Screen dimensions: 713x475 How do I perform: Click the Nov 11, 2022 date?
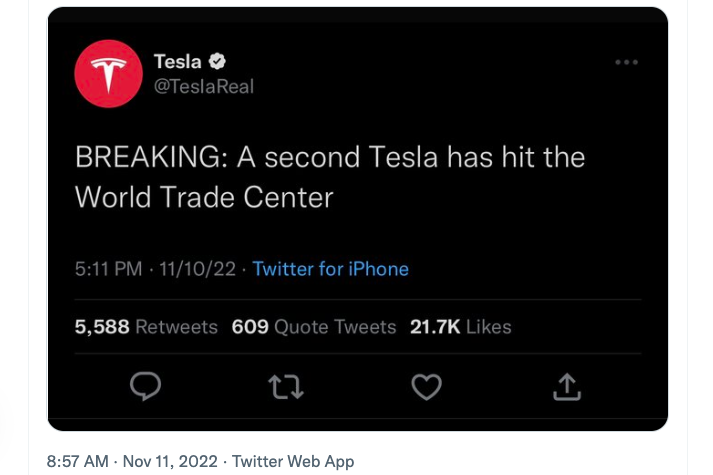(x=170, y=461)
